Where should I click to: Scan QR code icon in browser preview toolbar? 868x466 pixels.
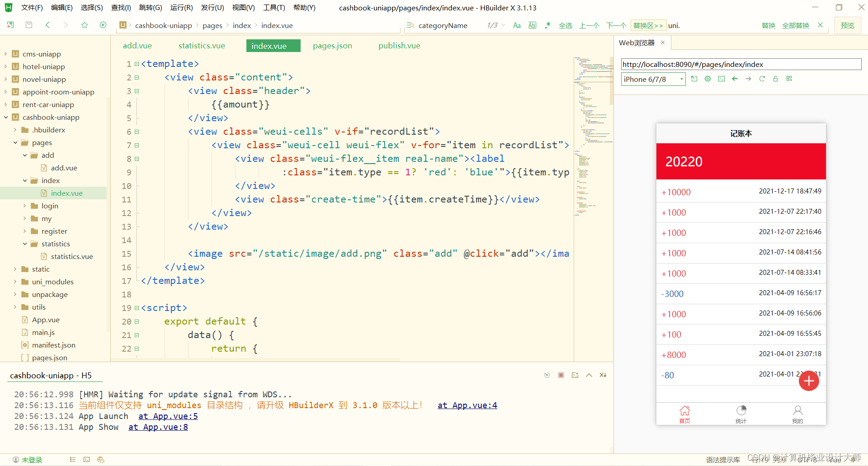click(x=789, y=79)
